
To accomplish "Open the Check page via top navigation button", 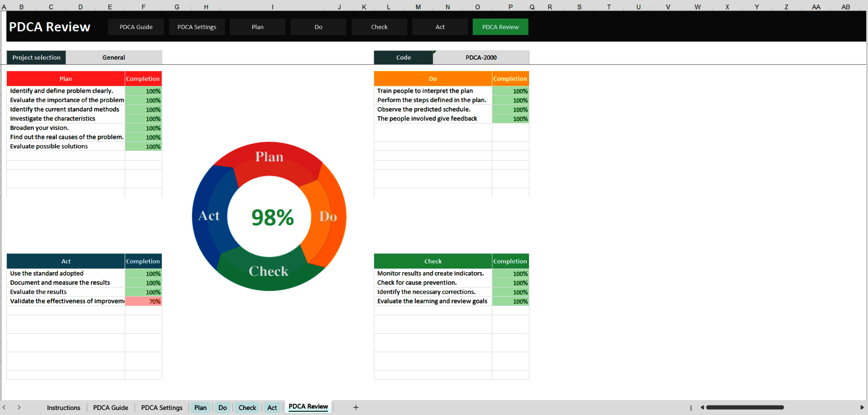I will [x=379, y=27].
